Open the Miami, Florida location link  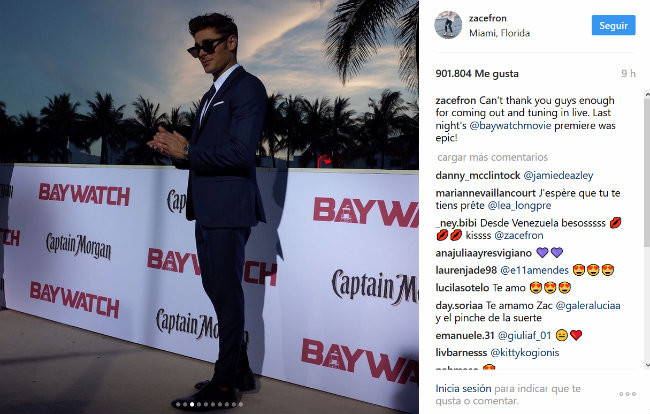(x=500, y=33)
